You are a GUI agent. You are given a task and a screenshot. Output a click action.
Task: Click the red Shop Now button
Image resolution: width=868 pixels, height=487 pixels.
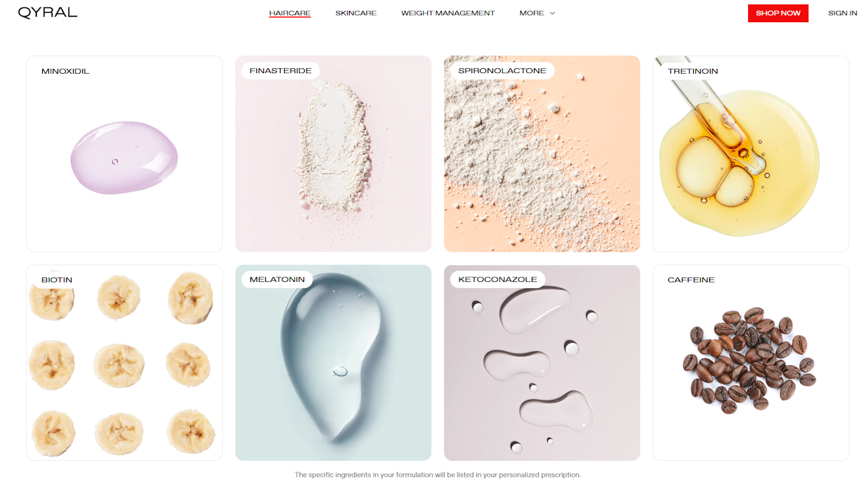coord(778,13)
